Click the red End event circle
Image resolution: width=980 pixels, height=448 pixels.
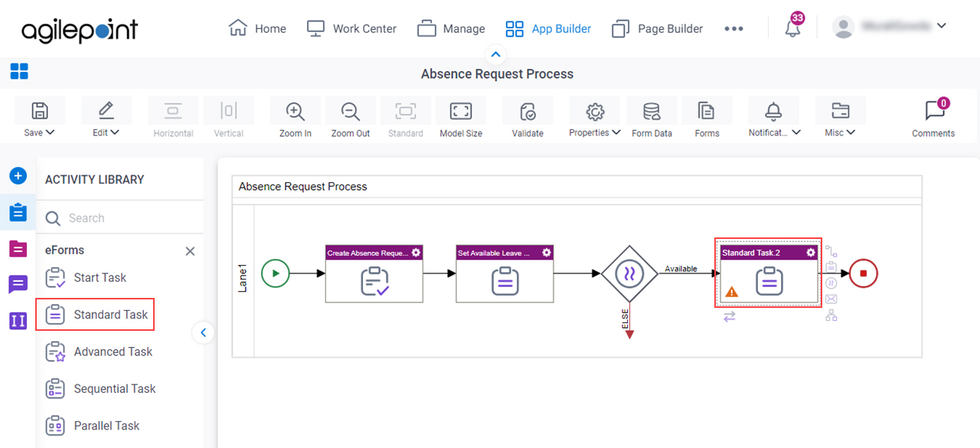pos(864,273)
